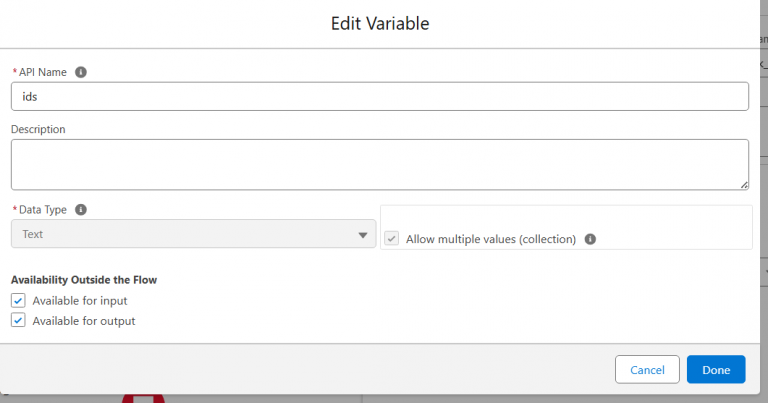768x403 pixels.
Task: Toggle Allow multiple values collection checkbox
Action: pyautogui.click(x=392, y=239)
